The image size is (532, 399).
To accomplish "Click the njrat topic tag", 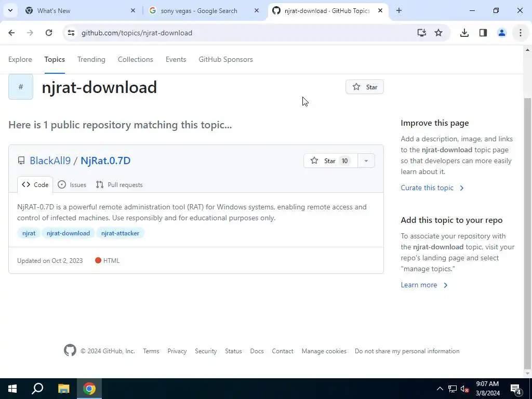I will click(29, 233).
